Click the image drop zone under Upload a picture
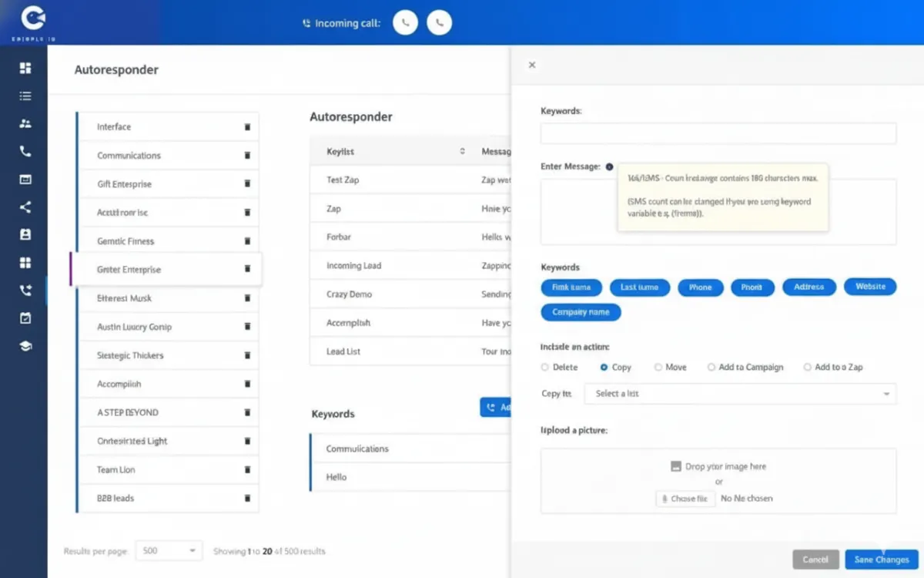 tap(718, 481)
